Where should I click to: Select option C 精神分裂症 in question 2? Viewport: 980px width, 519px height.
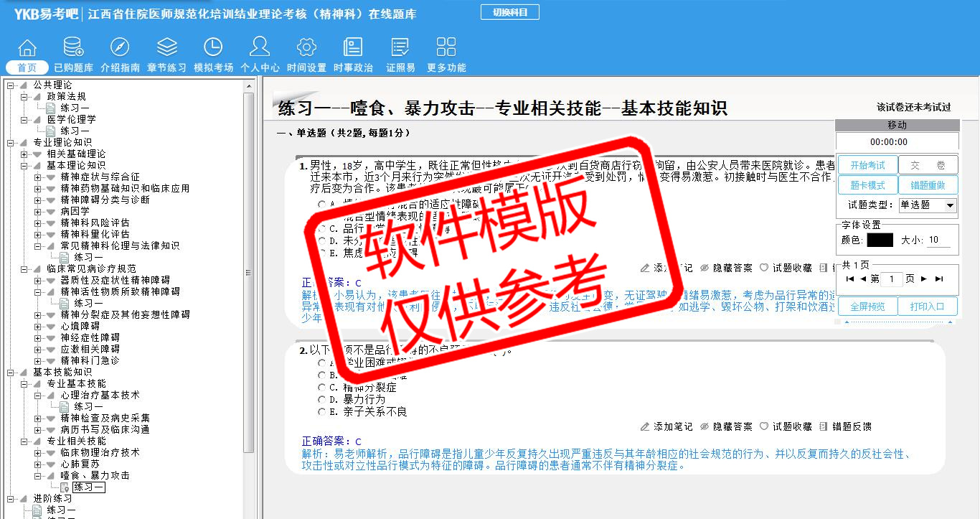tap(322, 388)
